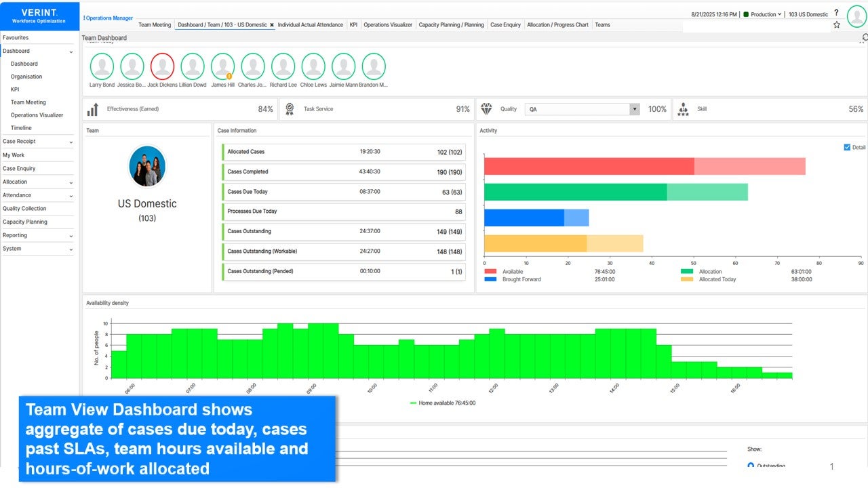Click Larry Bond's avatar thumbnail

coord(102,66)
